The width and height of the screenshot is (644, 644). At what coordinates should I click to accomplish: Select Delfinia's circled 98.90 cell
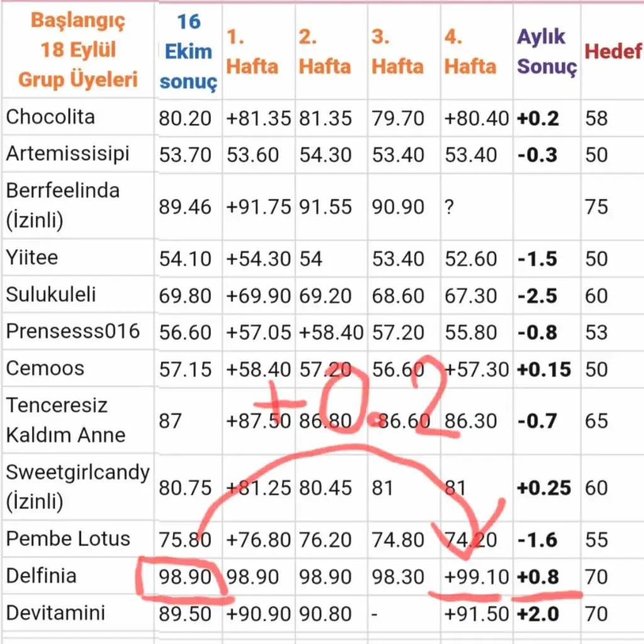(x=185, y=576)
